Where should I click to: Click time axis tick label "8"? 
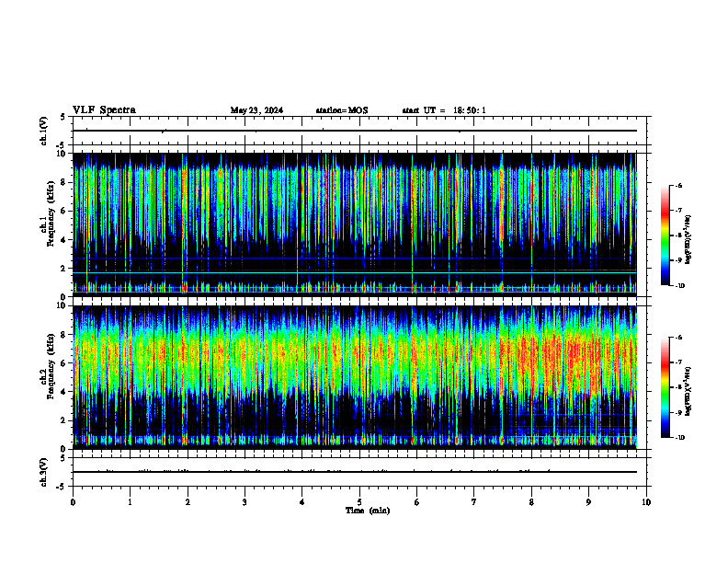(531, 502)
